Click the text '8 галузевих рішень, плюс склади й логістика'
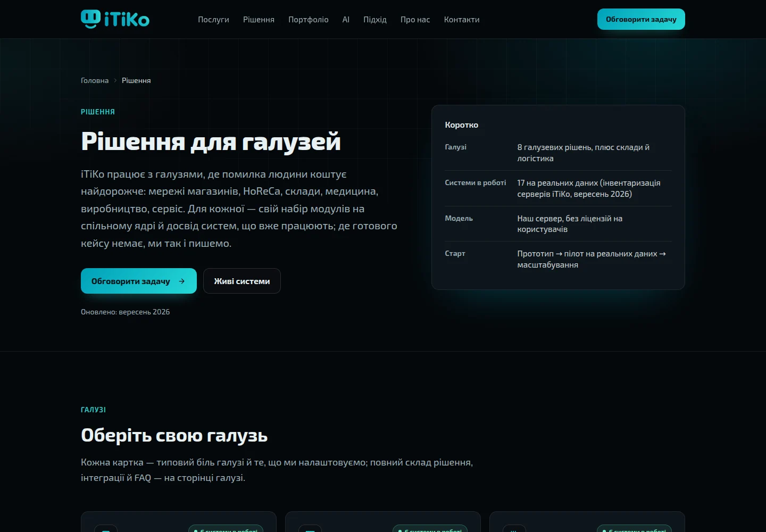Viewport: 766px width, 532px height. pyautogui.click(x=584, y=153)
